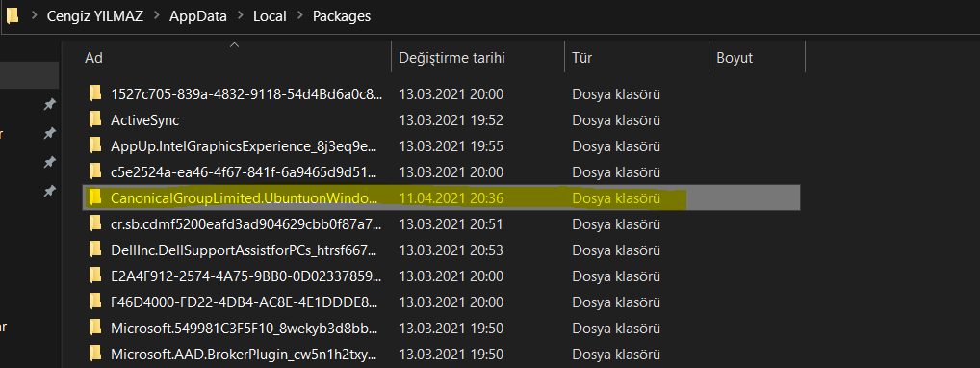
Task: Click the Microsoft.AAD.BrokerPlugin folder icon
Action: [x=95, y=354]
